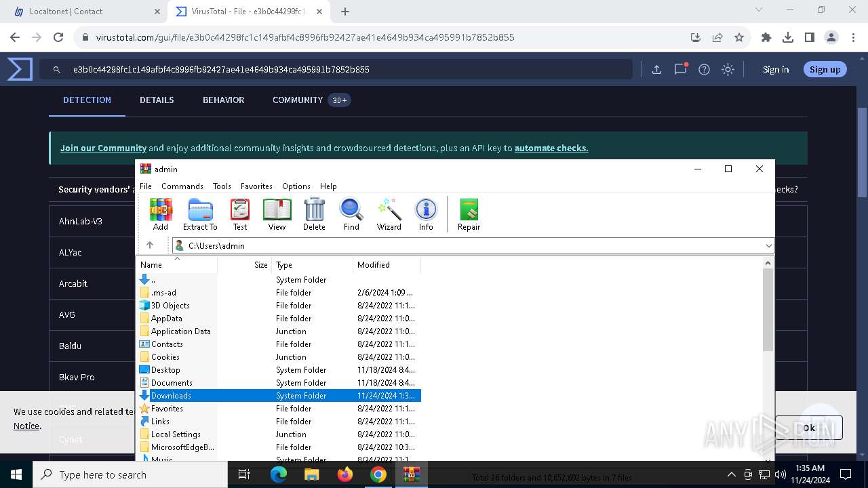Image resolution: width=868 pixels, height=488 pixels.
Task: Open Chrome three-dot menu
Action: coord(852,37)
